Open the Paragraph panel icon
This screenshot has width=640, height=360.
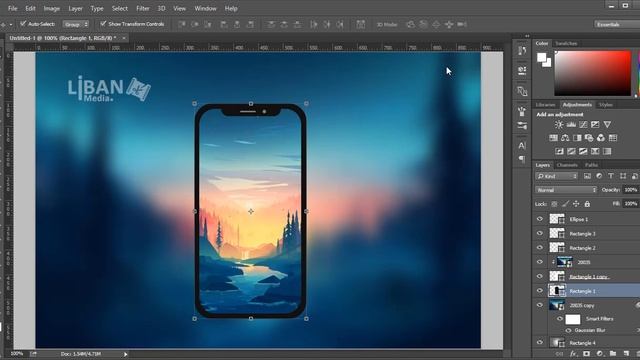pos(522,159)
